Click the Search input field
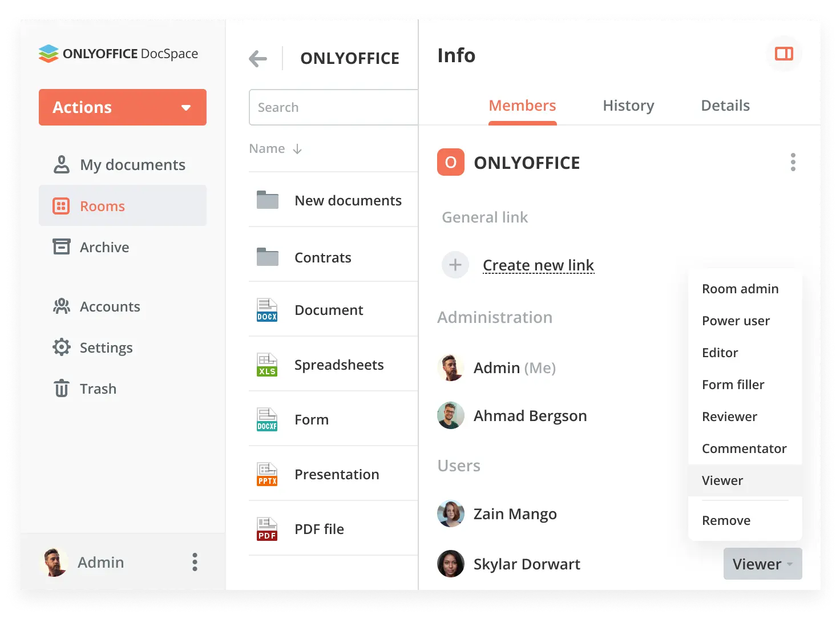Screen dimensions: 840x639 334,107
